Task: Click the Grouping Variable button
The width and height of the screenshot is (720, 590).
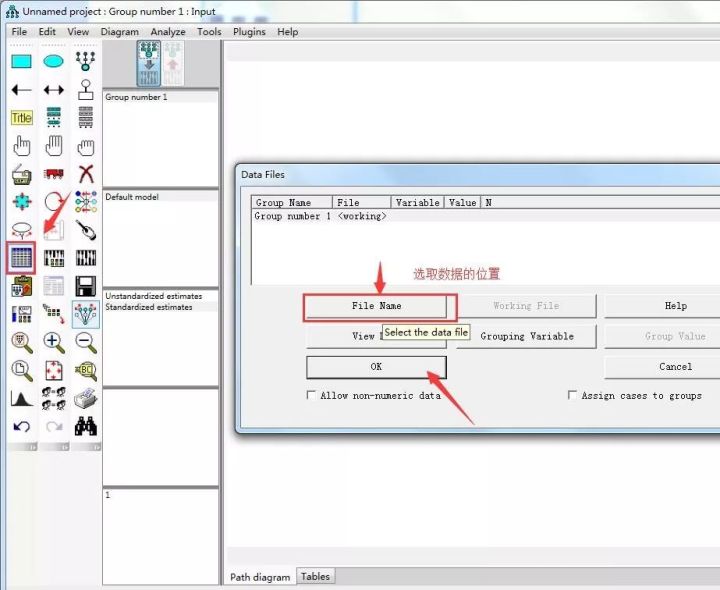Action: click(527, 337)
